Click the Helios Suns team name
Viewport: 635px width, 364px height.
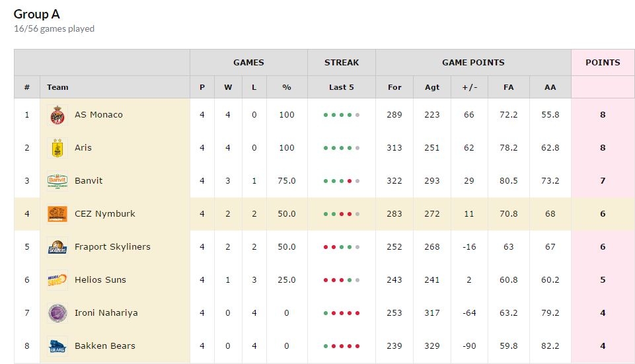(100, 280)
